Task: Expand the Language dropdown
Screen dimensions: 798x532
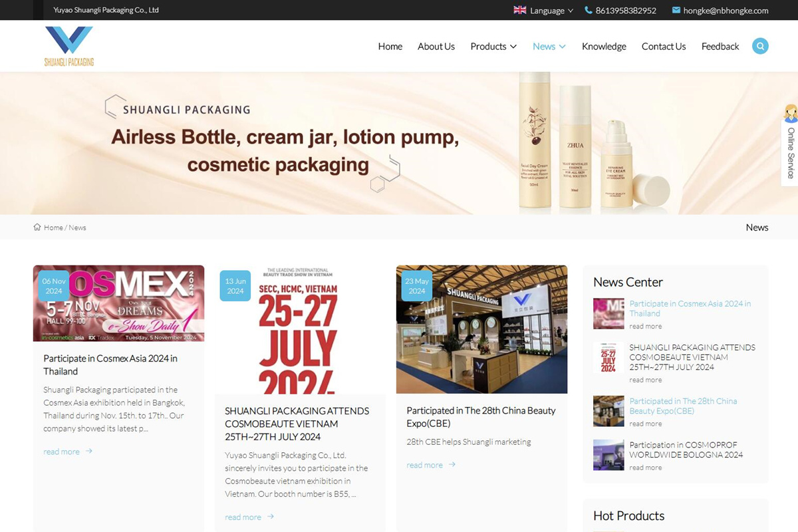Action: click(570, 11)
